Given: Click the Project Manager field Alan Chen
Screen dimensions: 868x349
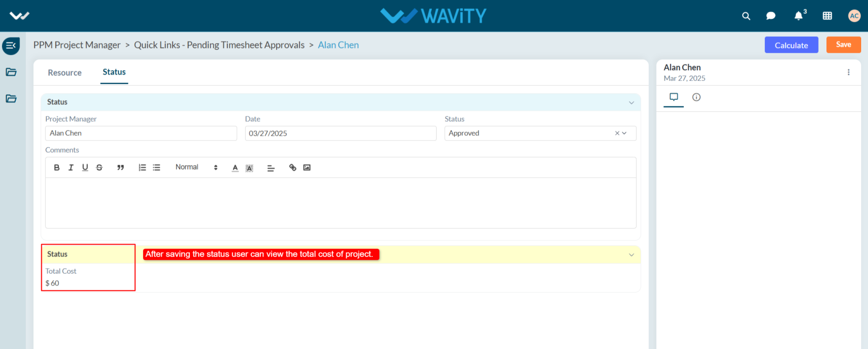Looking at the screenshot, I should (x=141, y=134).
